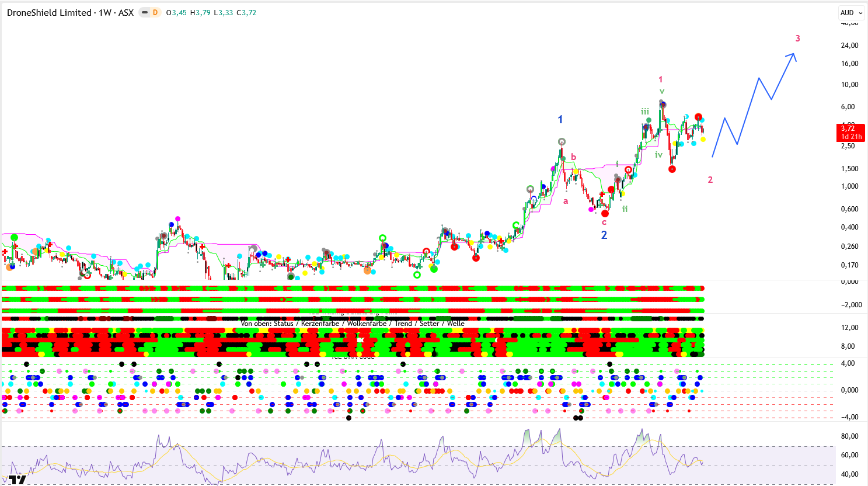Click the large red dot above wave c label
Image resolution: width=868 pixels, height=486 pixels.
pyautogui.click(x=605, y=213)
